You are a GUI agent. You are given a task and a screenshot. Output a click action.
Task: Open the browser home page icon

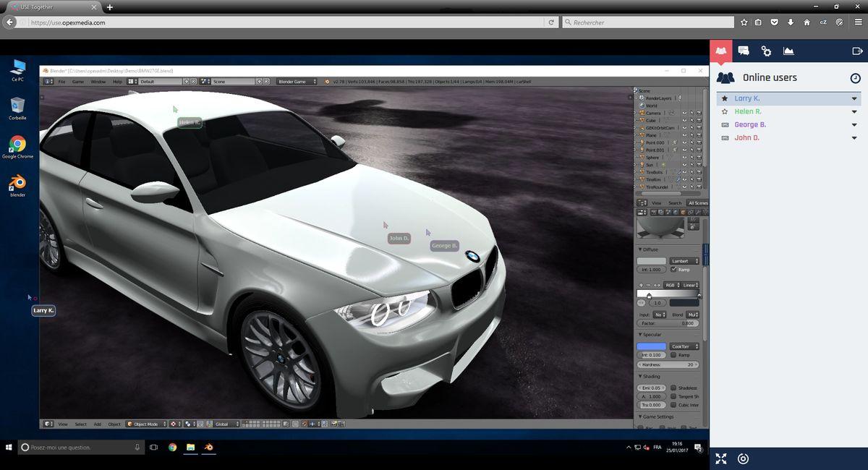[807, 22]
